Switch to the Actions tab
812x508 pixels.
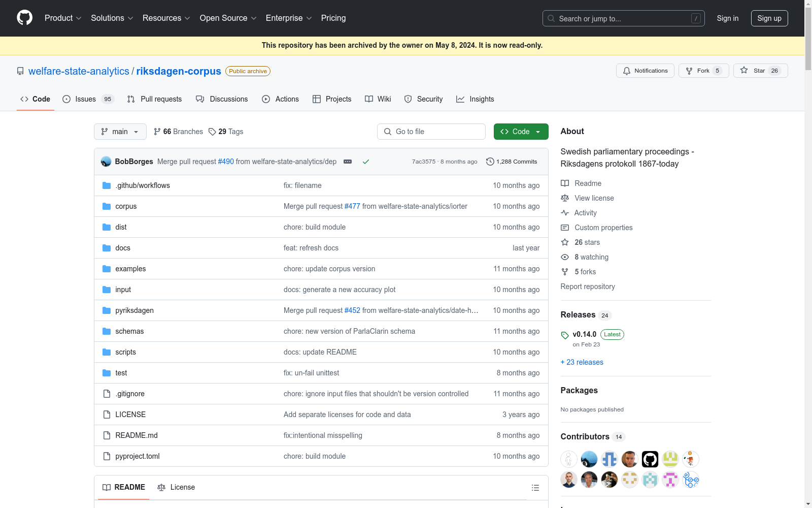click(280, 99)
